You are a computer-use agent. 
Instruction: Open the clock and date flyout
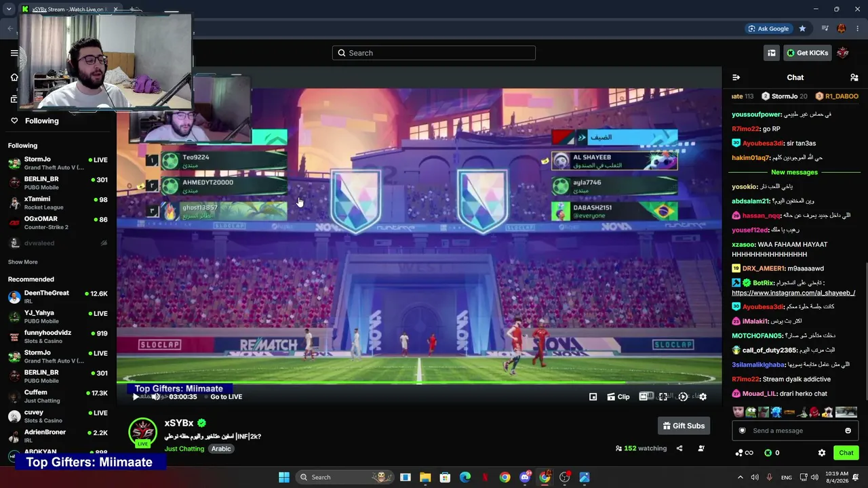click(x=837, y=477)
